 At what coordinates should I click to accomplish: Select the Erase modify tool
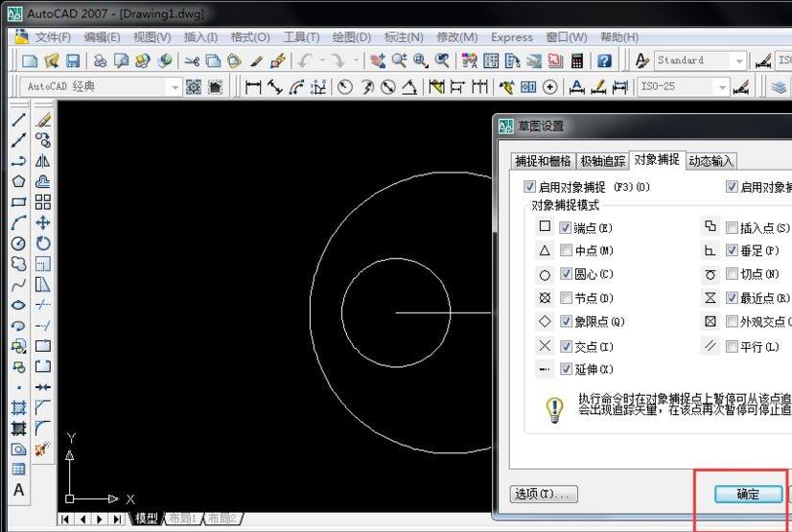pyautogui.click(x=43, y=120)
